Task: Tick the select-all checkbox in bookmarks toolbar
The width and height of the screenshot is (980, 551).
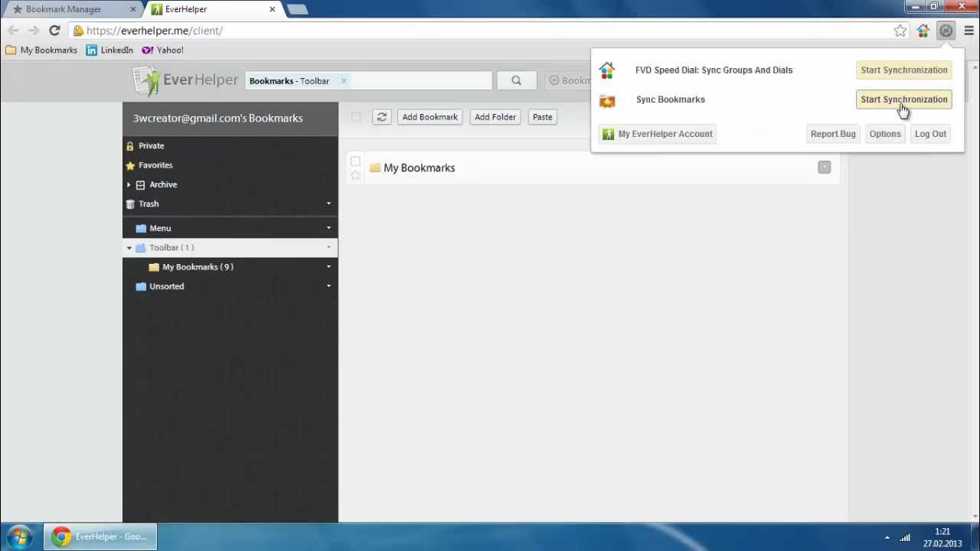Action: 356,117
